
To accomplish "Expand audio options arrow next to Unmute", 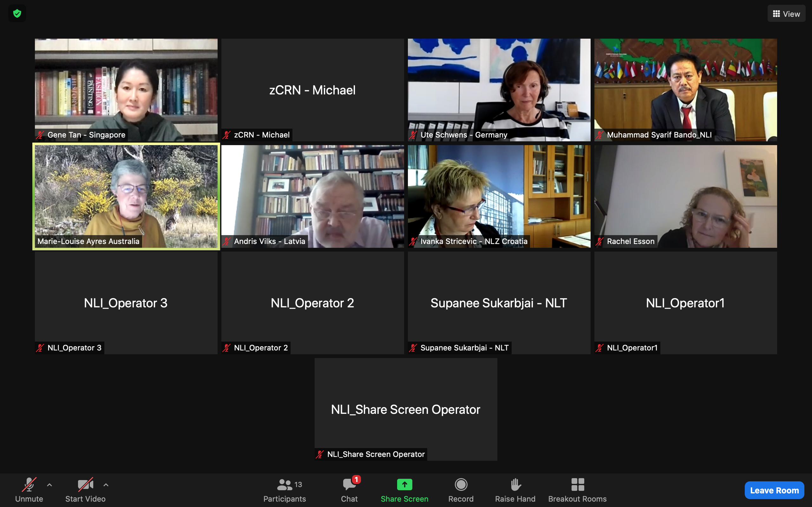I will [49, 485].
